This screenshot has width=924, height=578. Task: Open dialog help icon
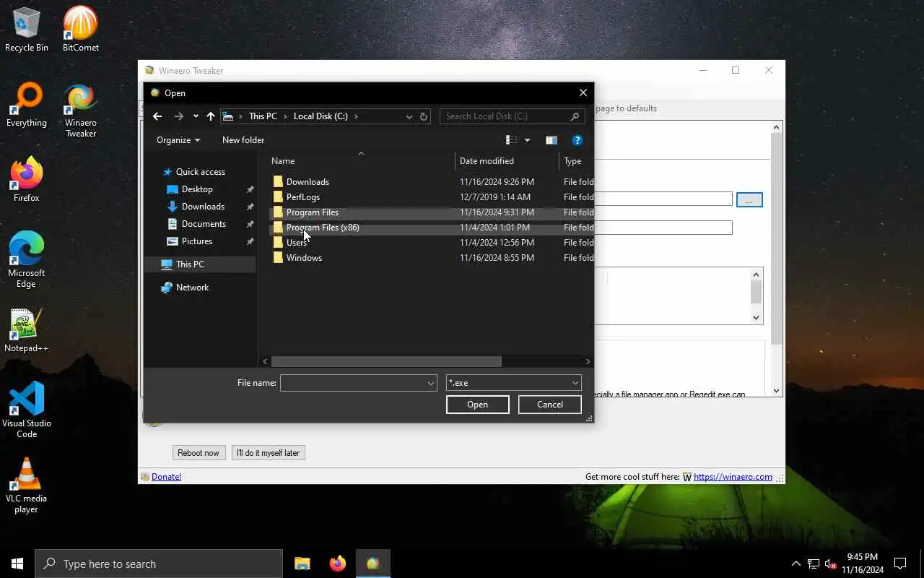(577, 140)
